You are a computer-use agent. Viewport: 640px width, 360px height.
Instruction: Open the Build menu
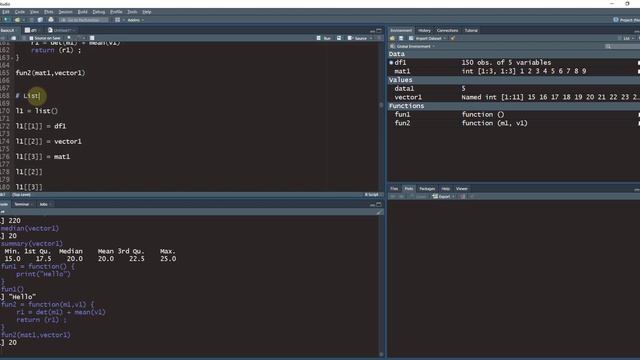tap(82, 12)
